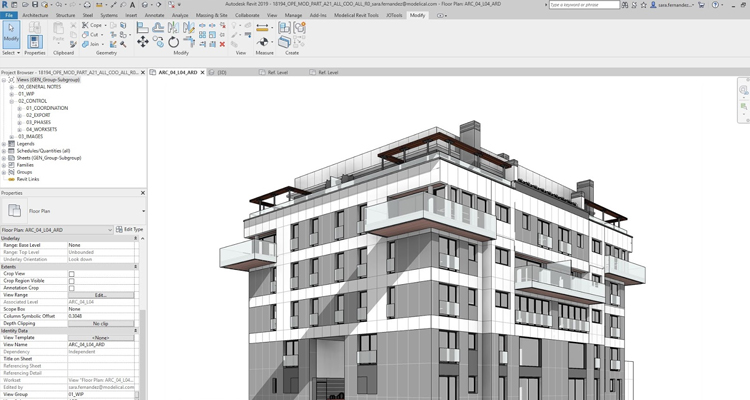
Task: Click the Edit Type button
Action: 130,229
